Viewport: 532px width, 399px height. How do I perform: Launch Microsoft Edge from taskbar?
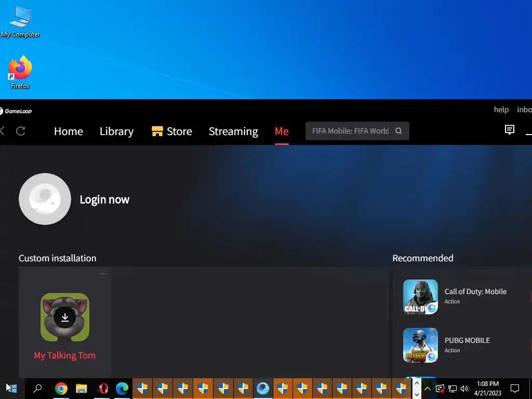[122, 389]
